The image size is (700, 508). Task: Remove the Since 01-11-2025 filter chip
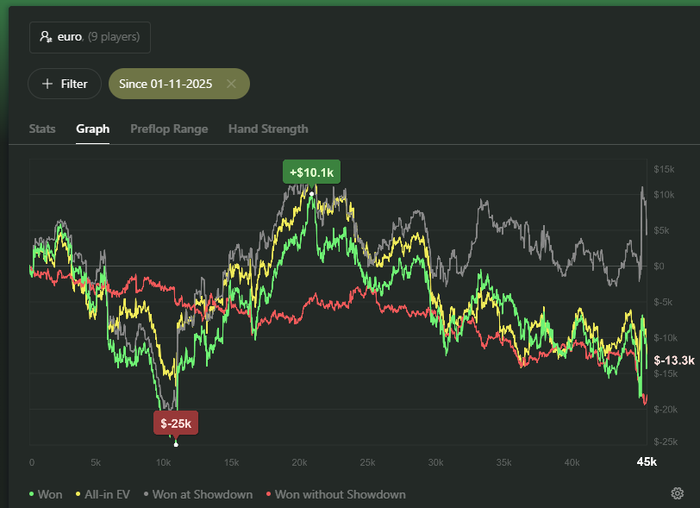coord(231,84)
